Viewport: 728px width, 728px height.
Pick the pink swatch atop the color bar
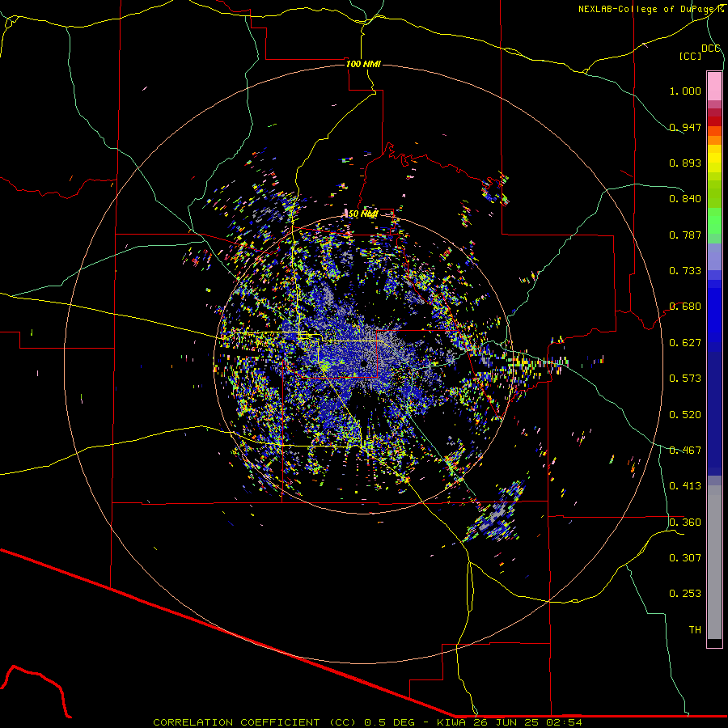point(714,87)
